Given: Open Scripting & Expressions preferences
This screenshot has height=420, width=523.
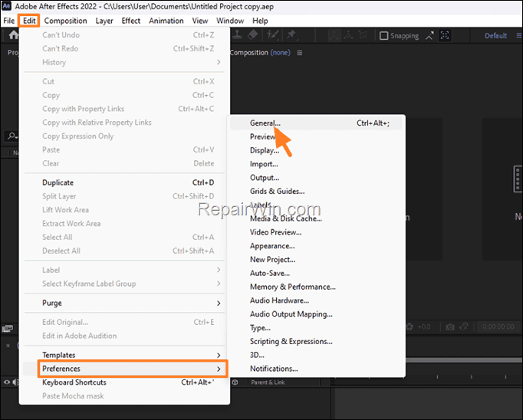Looking at the screenshot, I should pyautogui.click(x=316, y=342).
